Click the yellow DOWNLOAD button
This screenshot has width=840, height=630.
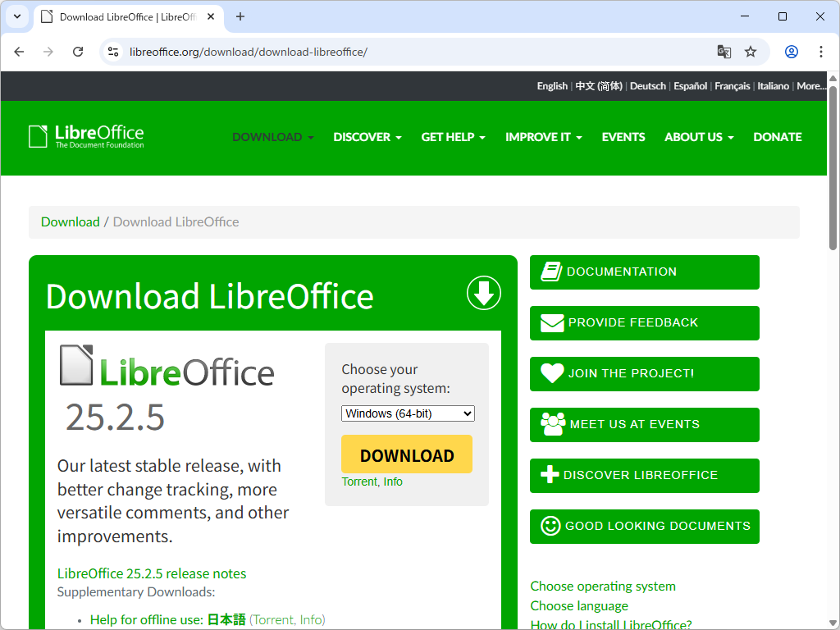pos(406,454)
